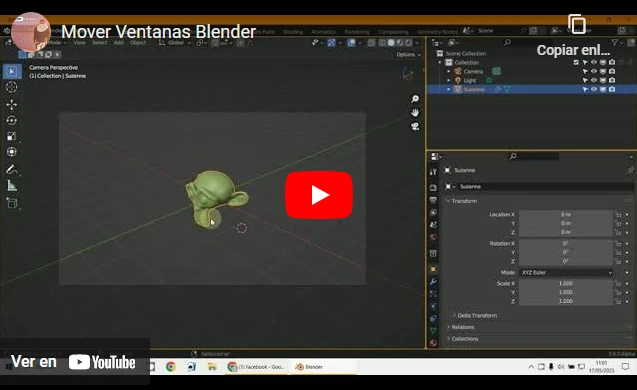Click the viewport navigation axis gizmo
This screenshot has width=637, height=390.
click(x=407, y=74)
